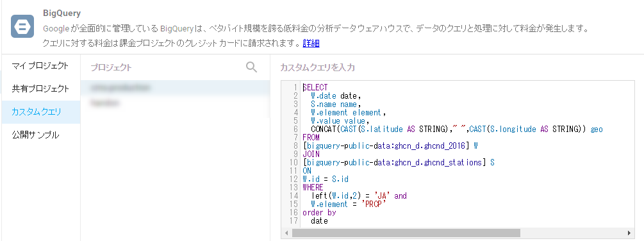Click the order by line

[x=319, y=213]
